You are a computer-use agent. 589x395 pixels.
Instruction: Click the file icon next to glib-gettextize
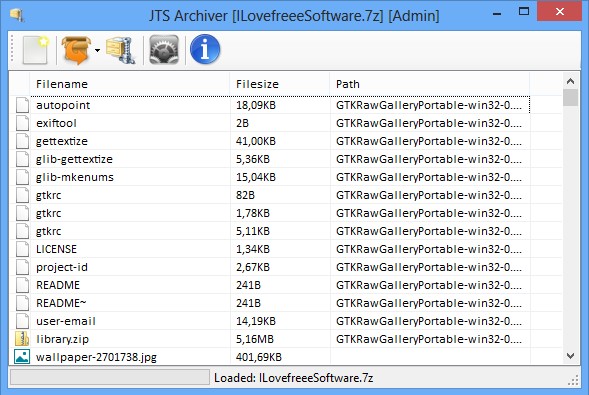[x=22, y=159]
